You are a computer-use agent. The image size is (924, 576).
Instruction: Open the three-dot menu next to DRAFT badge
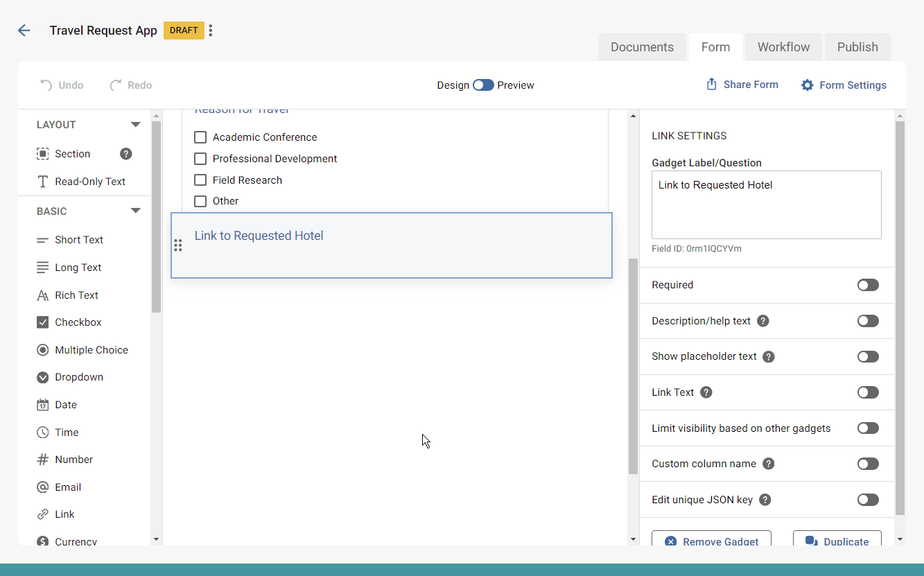coord(211,30)
